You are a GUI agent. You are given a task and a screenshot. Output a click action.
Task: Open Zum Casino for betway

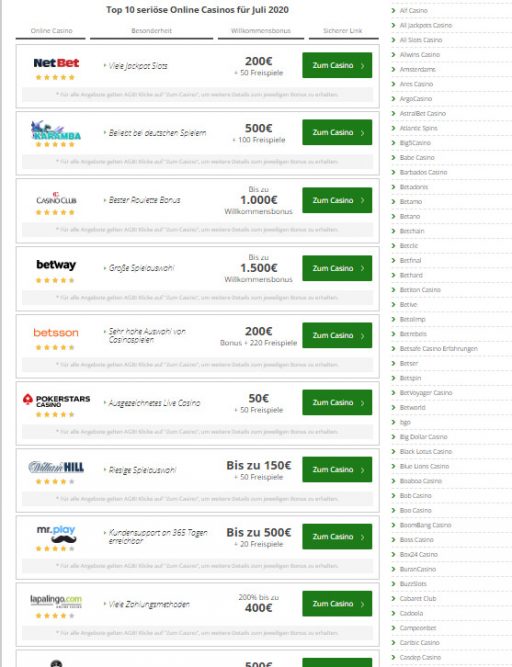[337, 268]
